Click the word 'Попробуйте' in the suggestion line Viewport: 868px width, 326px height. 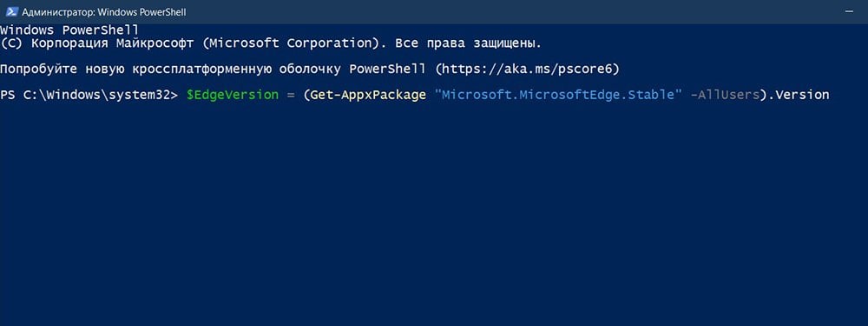coord(38,70)
